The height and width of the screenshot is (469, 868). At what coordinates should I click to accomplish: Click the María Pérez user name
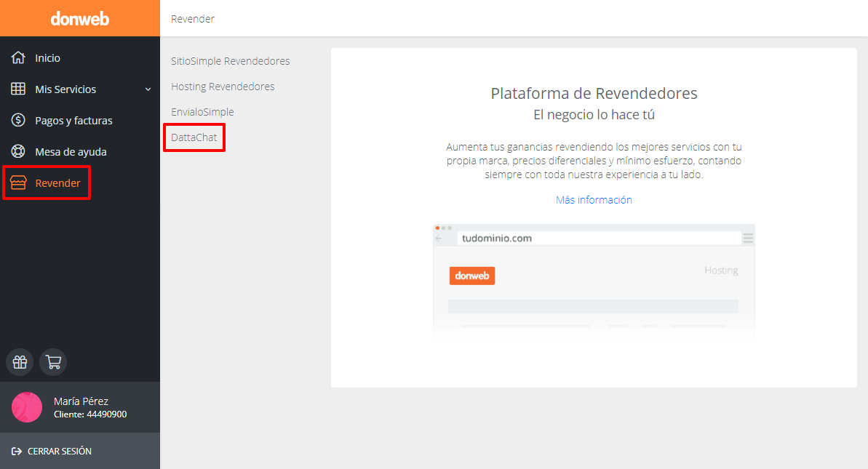click(81, 401)
